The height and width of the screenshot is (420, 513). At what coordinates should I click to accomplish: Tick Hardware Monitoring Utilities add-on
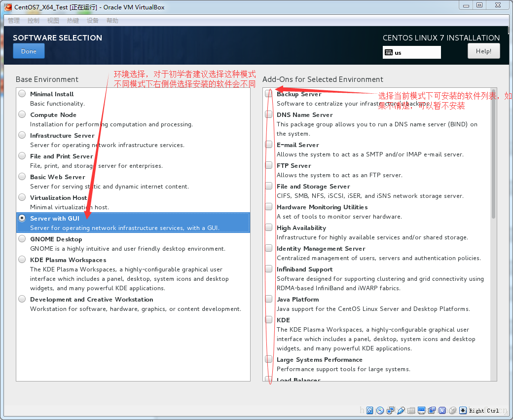[269, 207]
